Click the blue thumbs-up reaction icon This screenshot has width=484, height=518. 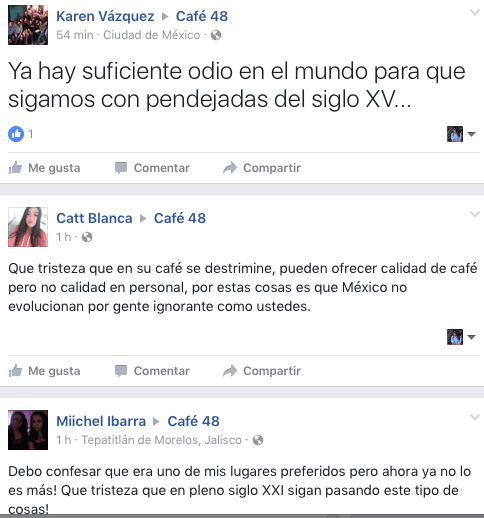pos(16,134)
